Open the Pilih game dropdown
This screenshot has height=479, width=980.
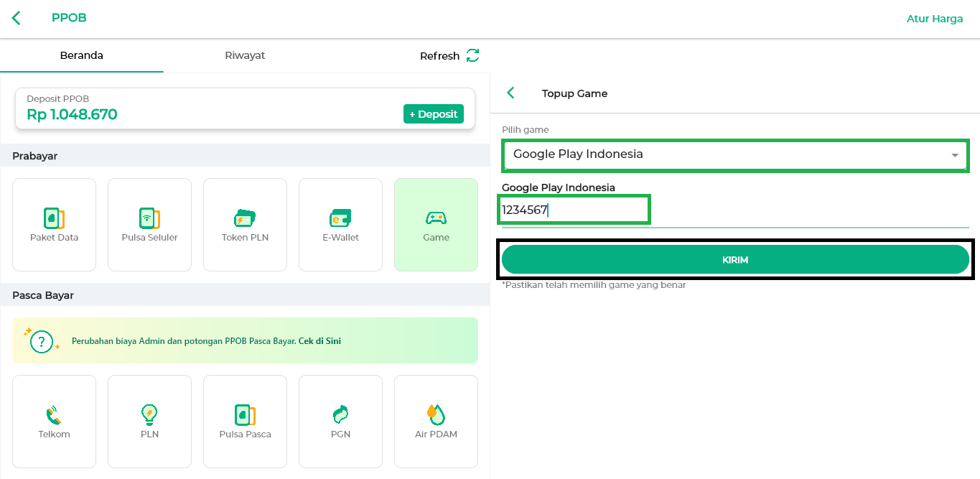735,154
